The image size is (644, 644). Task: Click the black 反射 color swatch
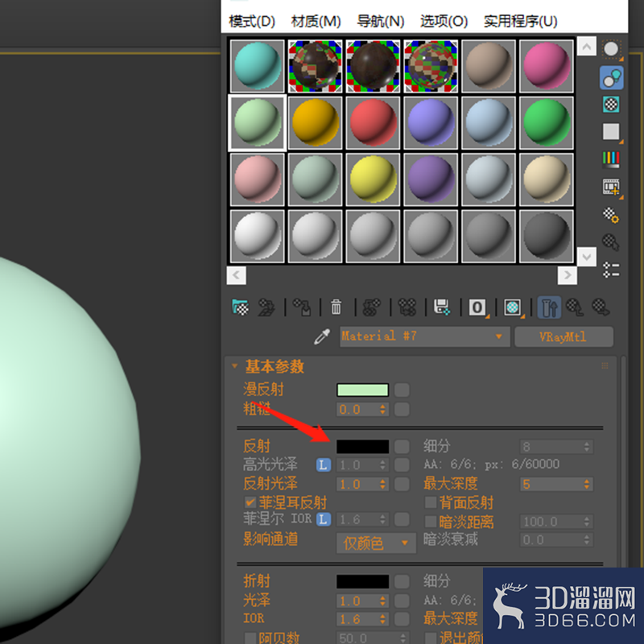coord(363,447)
